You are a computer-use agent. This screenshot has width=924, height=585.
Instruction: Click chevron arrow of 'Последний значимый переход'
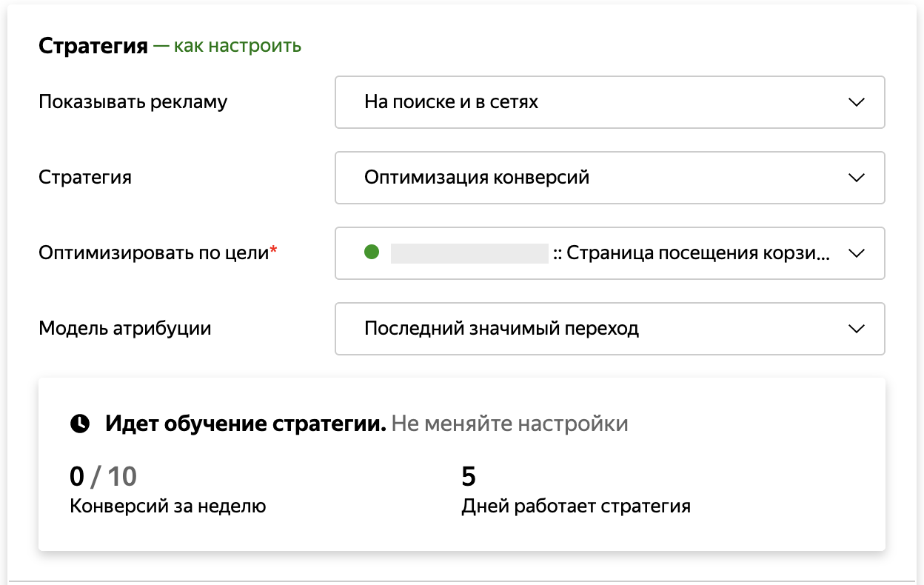click(x=856, y=329)
